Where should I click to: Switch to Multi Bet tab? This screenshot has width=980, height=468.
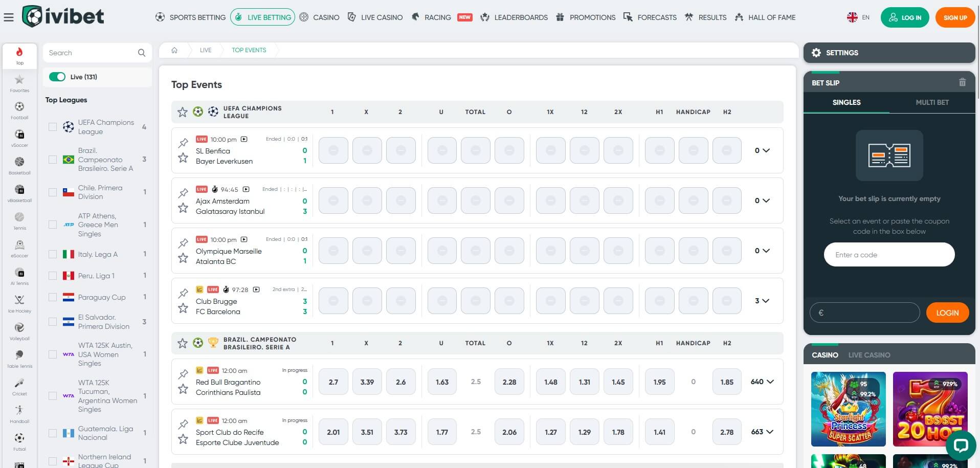[x=932, y=102]
